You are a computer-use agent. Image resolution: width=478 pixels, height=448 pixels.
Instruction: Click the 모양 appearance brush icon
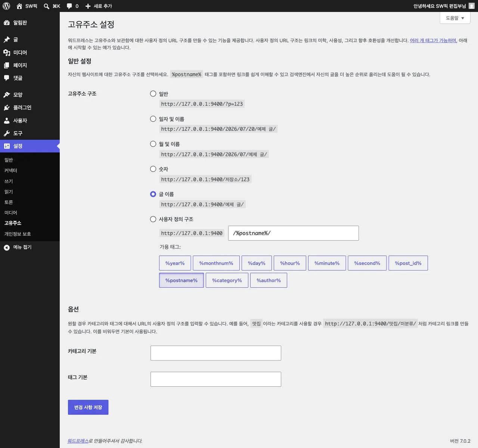tap(7, 95)
